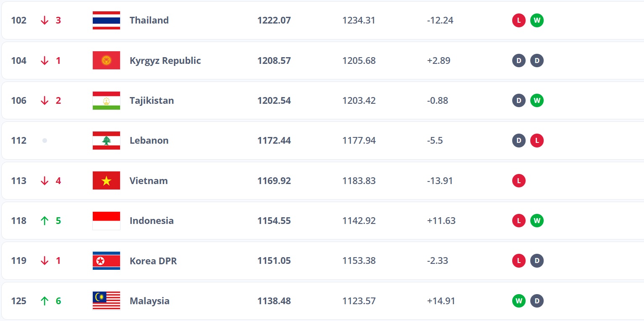This screenshot has height=321, width=644.
Task: Click the Thailand flag icon
Action: (106, 20)
